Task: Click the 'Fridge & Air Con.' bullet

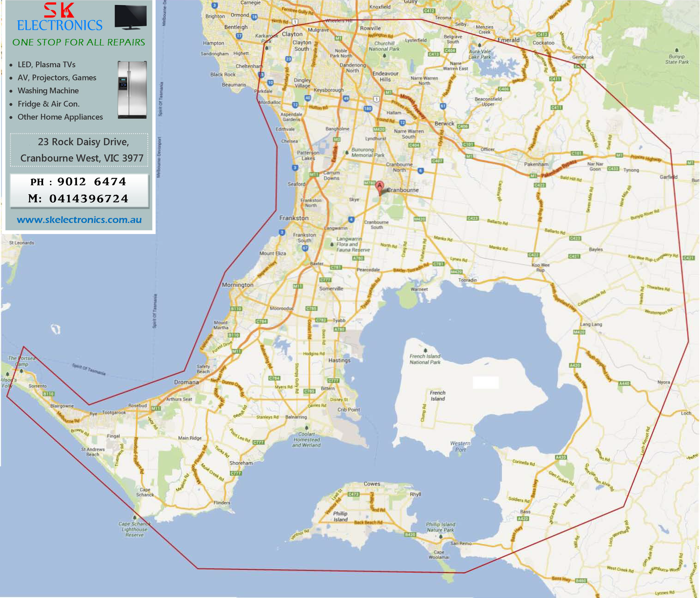Action: (x=49, y=104)
